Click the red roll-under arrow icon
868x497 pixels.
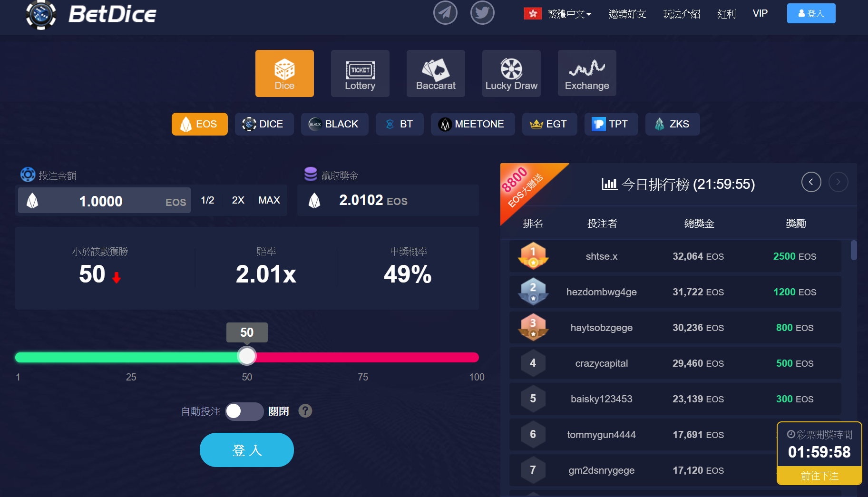point(117,277)
